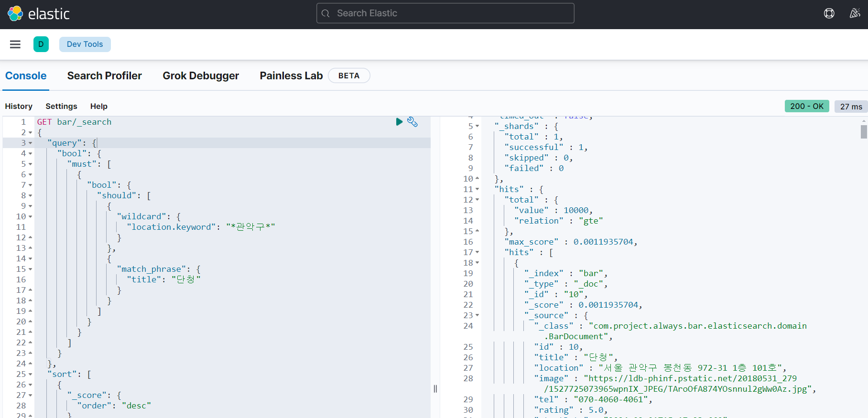Collapse must array at editor line 5
868x418 pixels.
click(x=31, y=164)
